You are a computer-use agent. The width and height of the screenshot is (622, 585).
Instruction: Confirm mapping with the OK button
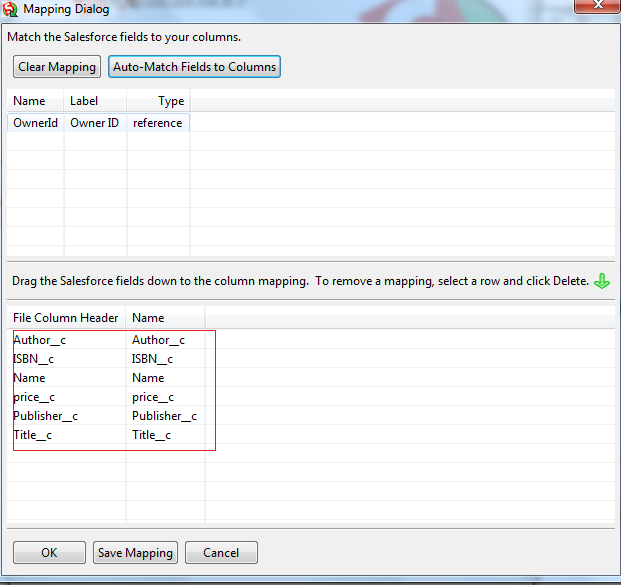click(49, 552)
